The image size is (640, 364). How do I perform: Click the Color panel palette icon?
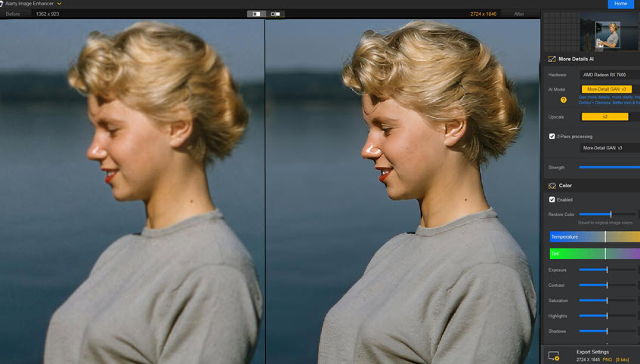click(x=551, y=185)
